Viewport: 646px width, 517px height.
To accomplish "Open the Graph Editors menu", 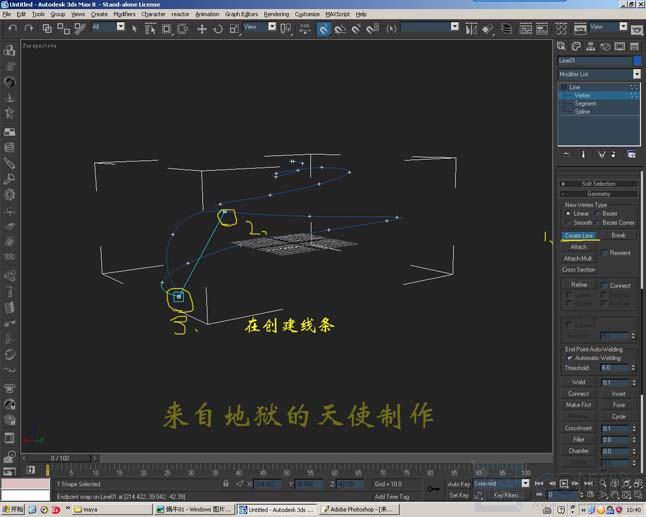I will (x=241, y=14).
